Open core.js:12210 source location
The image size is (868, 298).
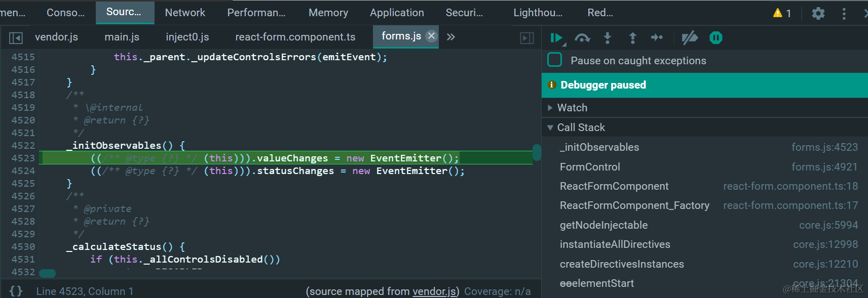(x=825, y=264)
